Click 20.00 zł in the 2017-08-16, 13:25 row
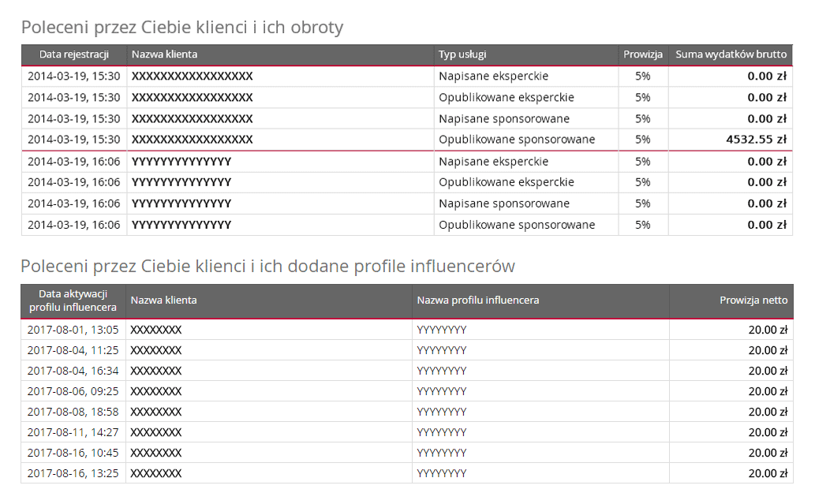This screenshot has width=815, height=504. 768,473
